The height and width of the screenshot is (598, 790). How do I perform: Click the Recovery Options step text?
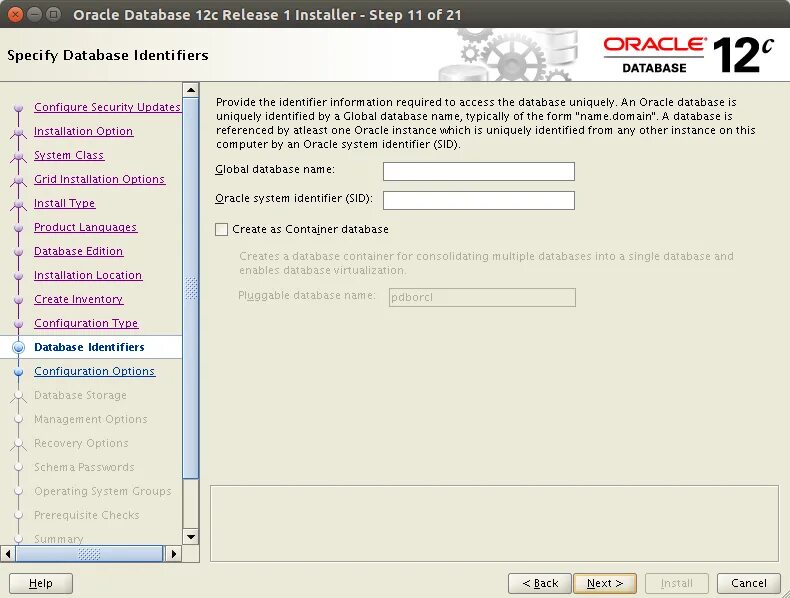(x=81, y=443)
